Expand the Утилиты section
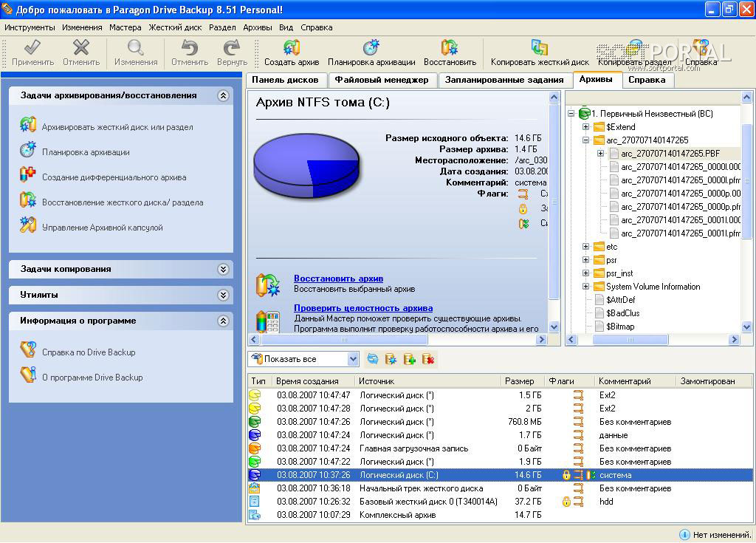 (223, 295)
